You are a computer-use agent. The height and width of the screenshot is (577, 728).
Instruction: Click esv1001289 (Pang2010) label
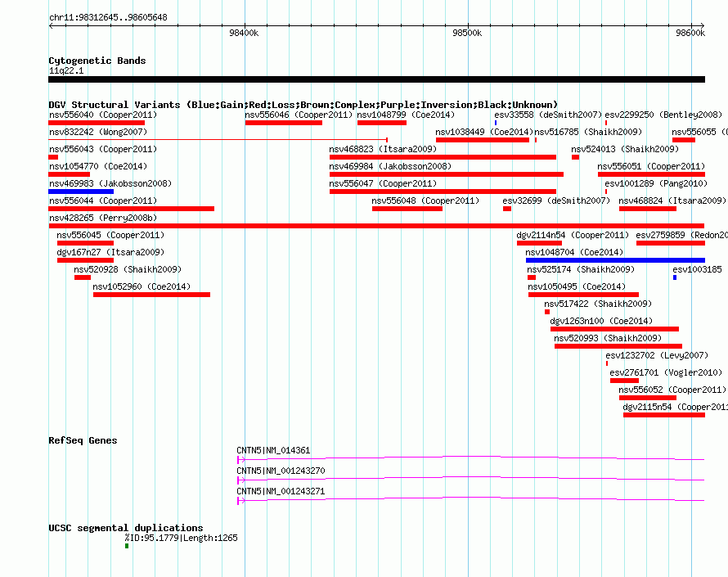tap(656, 183)
